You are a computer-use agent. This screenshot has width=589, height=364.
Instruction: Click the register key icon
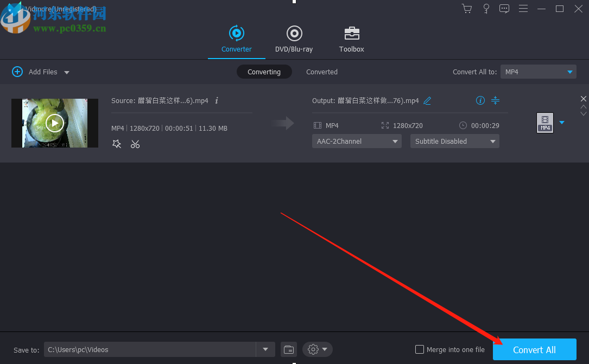(486, 9)
